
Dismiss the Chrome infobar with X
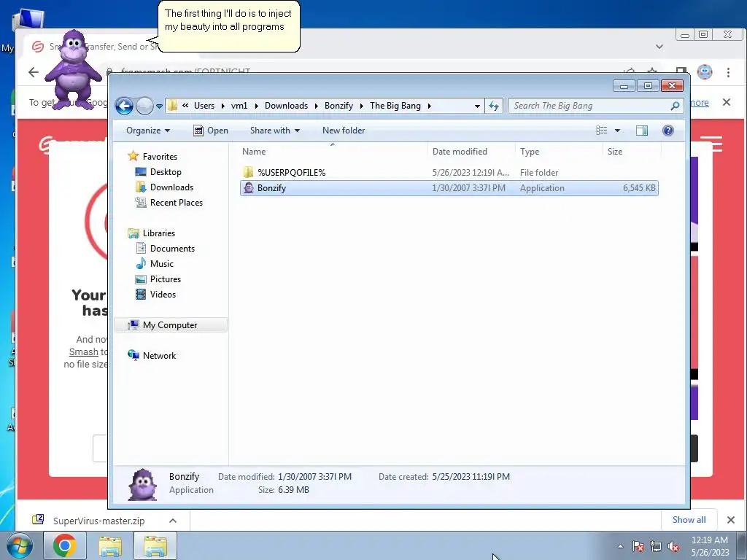(x=726, y=102)
